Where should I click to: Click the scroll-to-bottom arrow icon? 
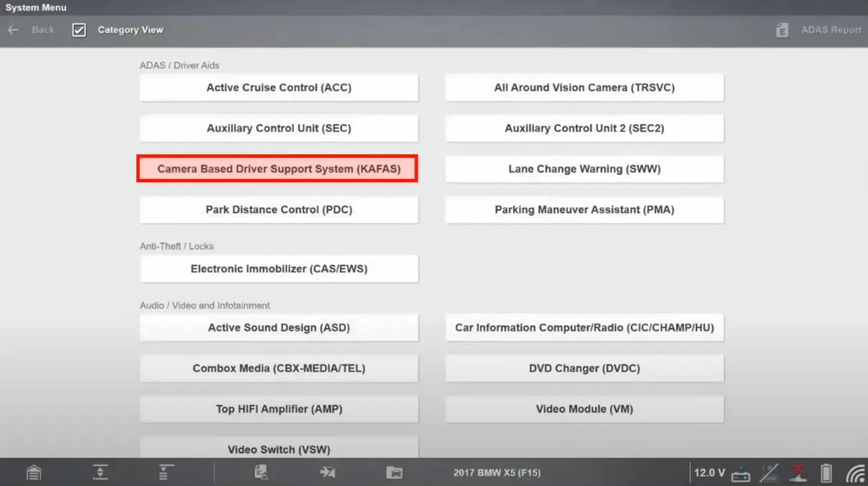(x=100, y=472)
